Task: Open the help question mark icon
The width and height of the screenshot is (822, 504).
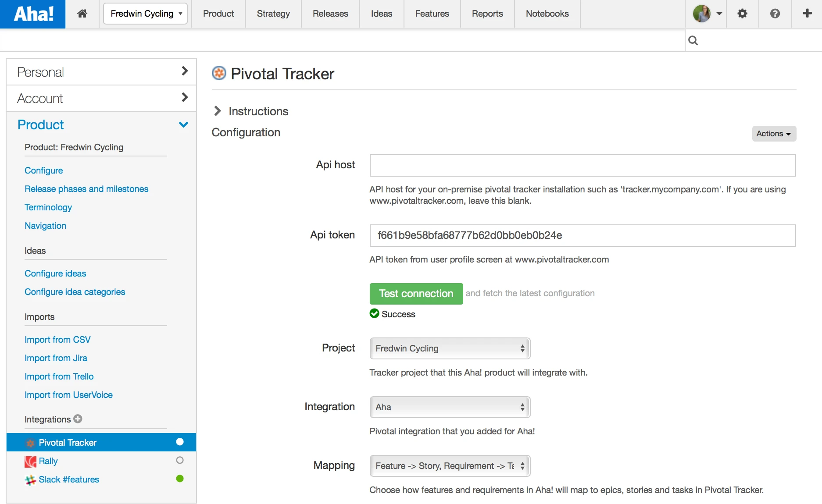Action: [775, 14]
